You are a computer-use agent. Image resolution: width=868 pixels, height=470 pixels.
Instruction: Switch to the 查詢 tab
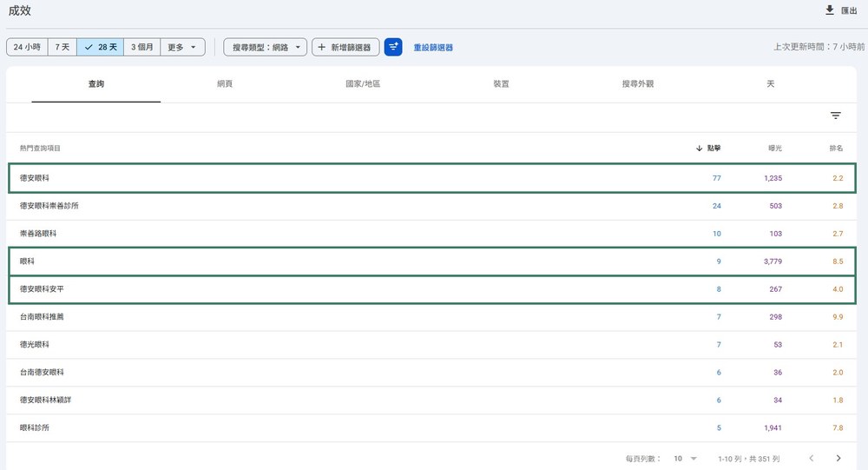pyautogui.click(x=95, y=83)
